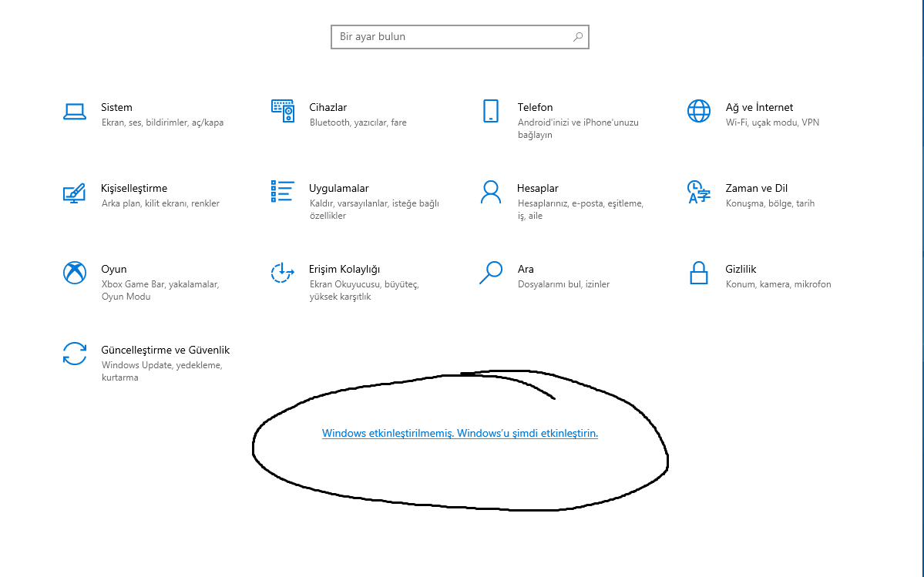Open the Telefon phone icon
Screen dimensions: 924x577
[x=490, y=111]
